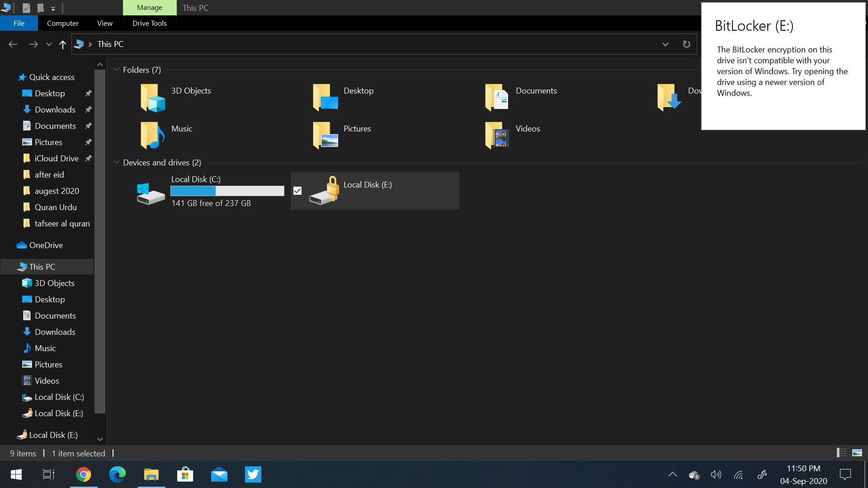Screen dimensions: 868x488
Task: Open Task View from taskbar
Action: [x=49, y=474]
